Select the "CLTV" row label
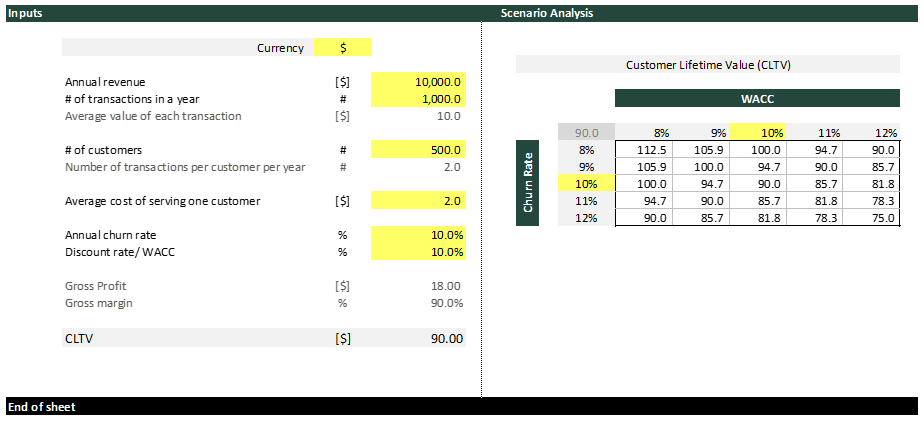The height and width of the screenshot is (424, 924). [78, 339]
